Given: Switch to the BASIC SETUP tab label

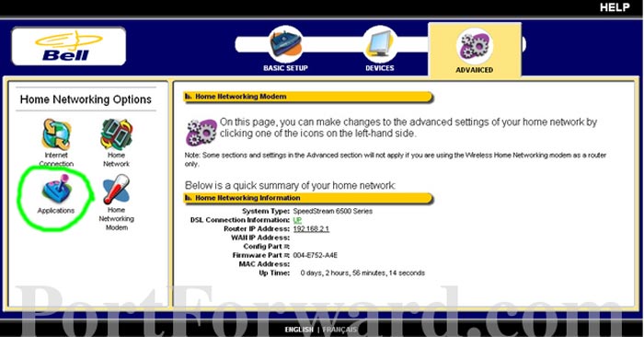Looking at the screenshot, I should coord(285,68).
